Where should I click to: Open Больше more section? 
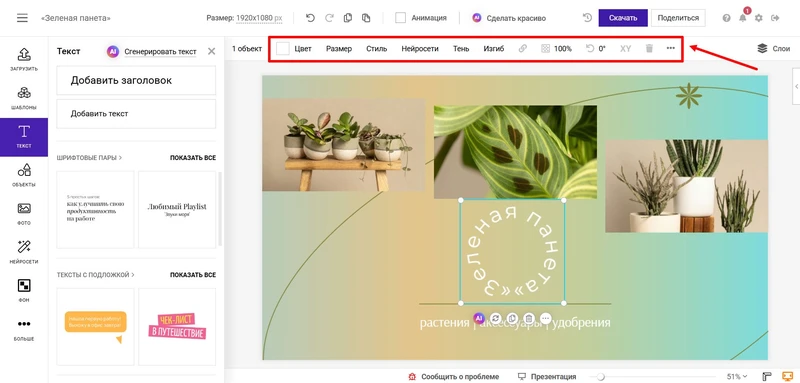click(x=24, y=329)
